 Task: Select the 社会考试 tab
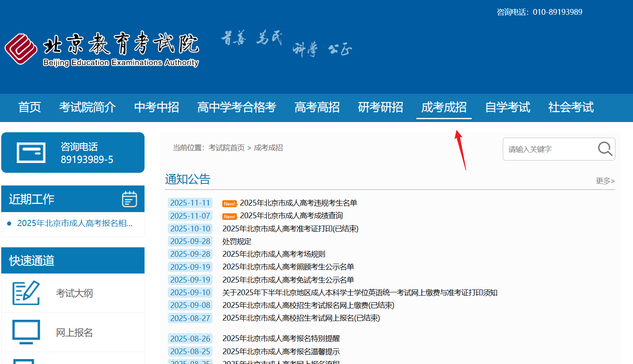point(571,107)
